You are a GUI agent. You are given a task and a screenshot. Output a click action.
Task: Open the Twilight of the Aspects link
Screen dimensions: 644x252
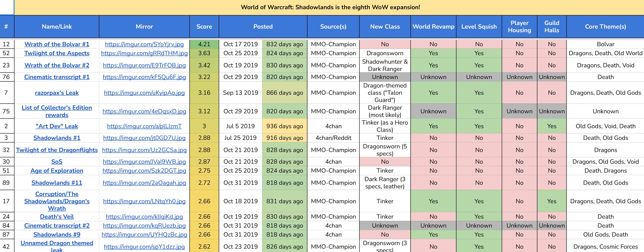click(x=57, y=53)
